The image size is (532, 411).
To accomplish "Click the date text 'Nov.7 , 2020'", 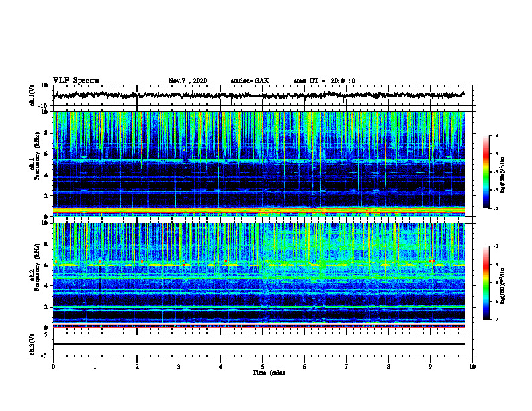I will [x=187, y=81].
